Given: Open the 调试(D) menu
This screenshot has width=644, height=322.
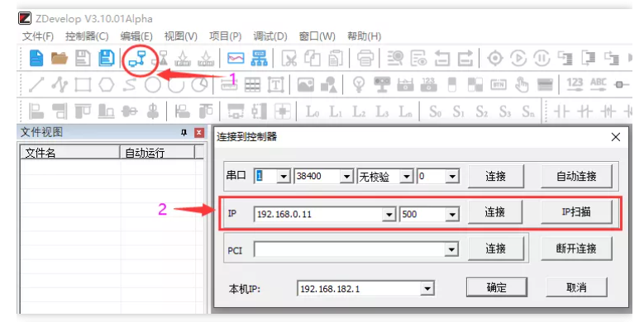Looking at the screenshot, I should (270, 36).
